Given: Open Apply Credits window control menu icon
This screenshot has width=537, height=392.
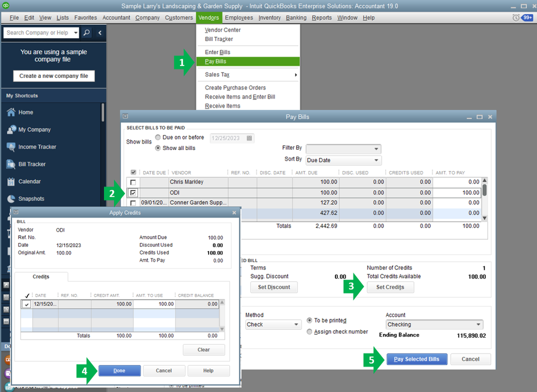Looking at the screenshot, I should 16,212.
